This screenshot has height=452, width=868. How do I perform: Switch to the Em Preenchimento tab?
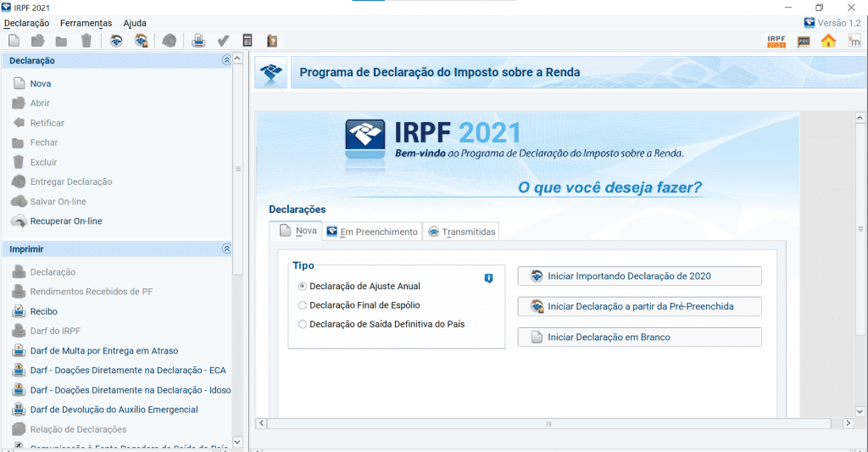pyautogui.click(x=373, y=232)
